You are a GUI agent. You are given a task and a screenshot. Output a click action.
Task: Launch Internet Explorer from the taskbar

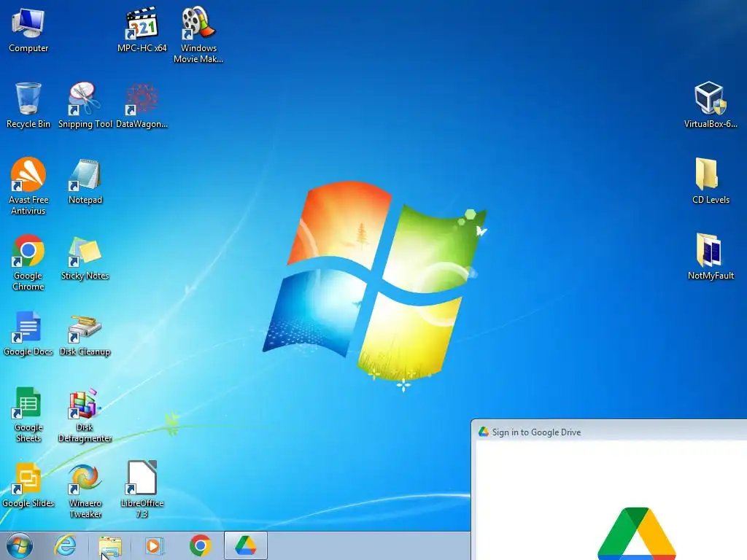(x=65, y=545)
